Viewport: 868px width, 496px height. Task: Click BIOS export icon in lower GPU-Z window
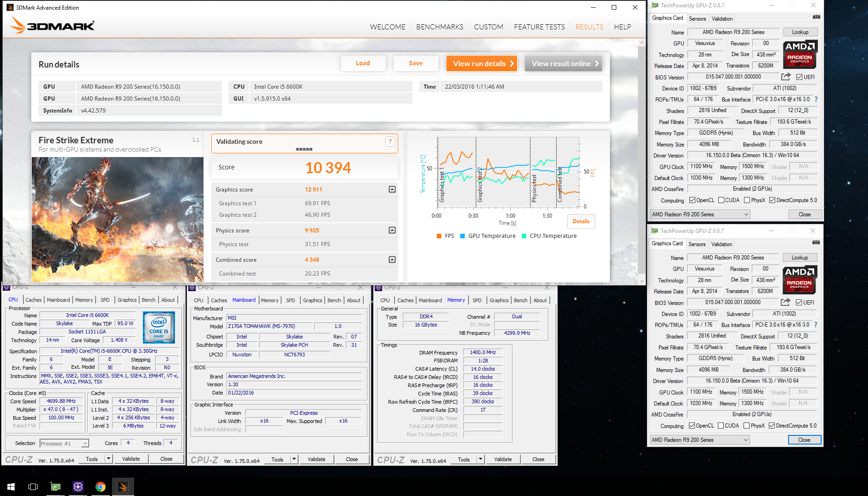click(785, 302)
